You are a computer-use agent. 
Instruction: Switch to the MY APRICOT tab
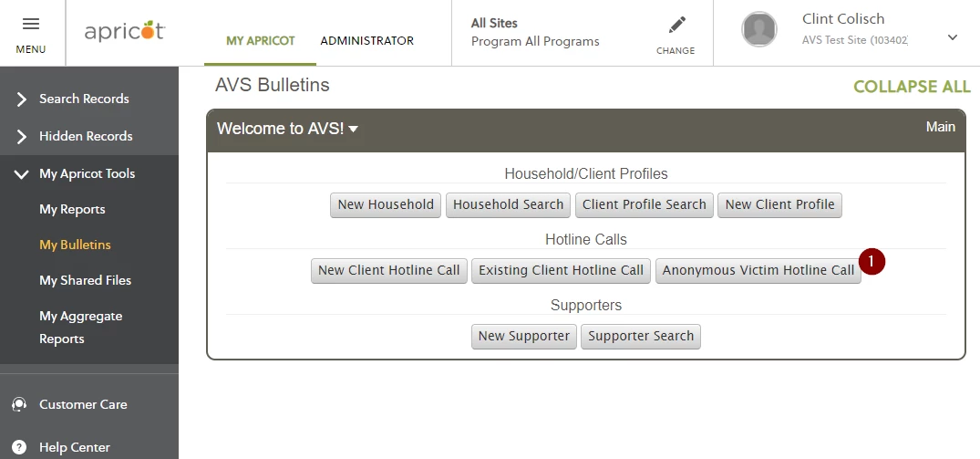(x=260, y=41)
